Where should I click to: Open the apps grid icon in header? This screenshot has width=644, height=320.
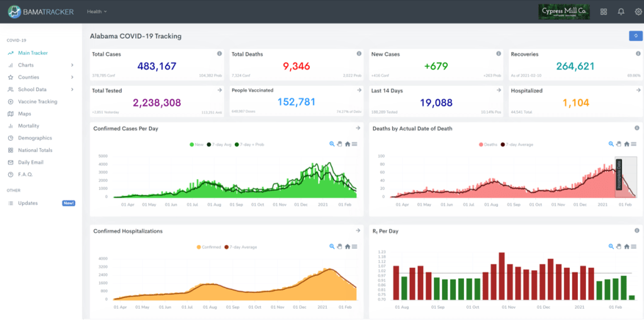point(604,11)
